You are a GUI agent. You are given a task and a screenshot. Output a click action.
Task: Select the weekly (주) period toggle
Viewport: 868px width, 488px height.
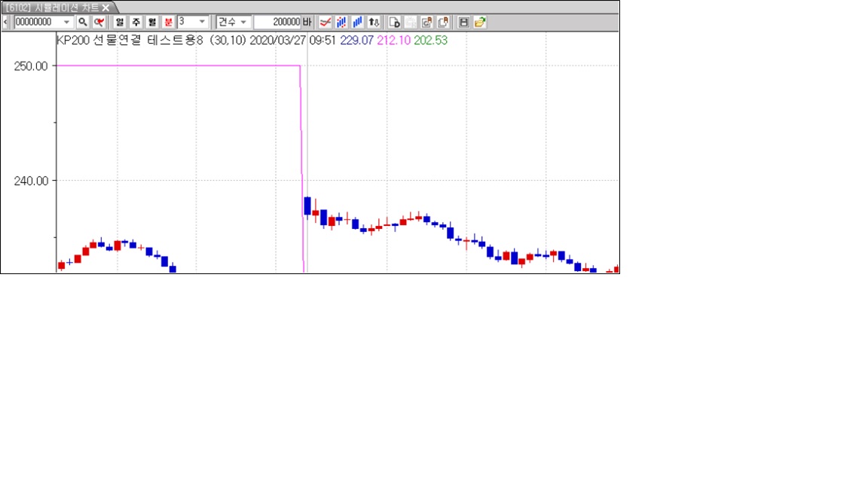click(x=136, y=22)
